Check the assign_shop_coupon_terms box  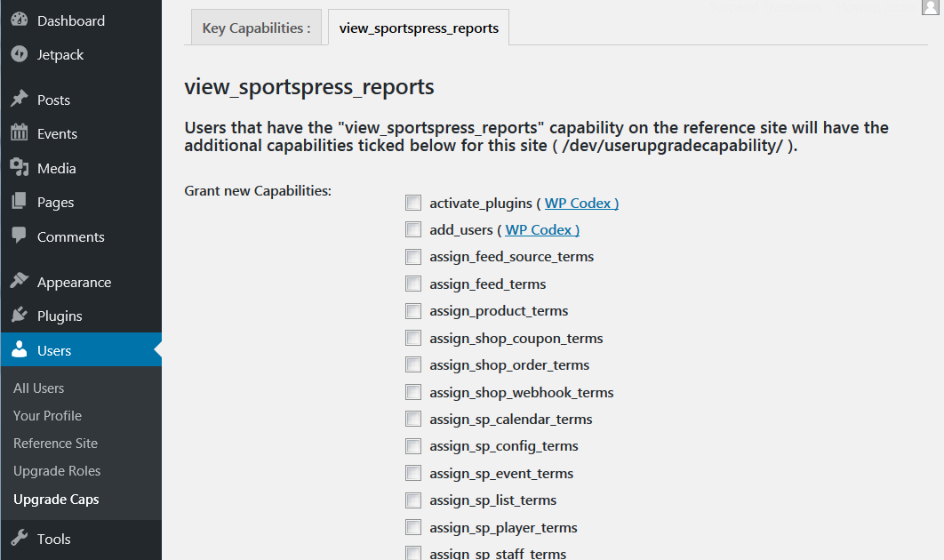[413, 338]
